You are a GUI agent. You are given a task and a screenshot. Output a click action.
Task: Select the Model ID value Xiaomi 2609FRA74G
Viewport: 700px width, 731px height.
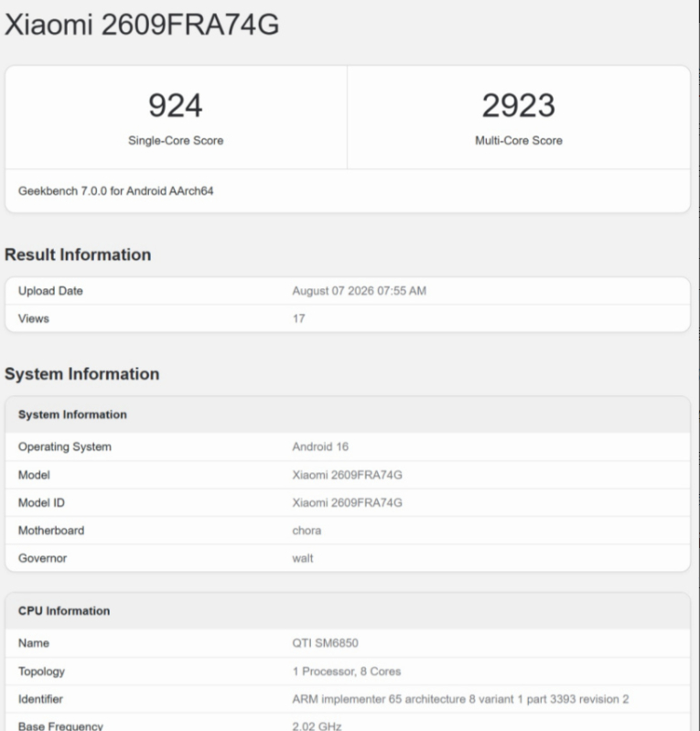tap(347, 502)
